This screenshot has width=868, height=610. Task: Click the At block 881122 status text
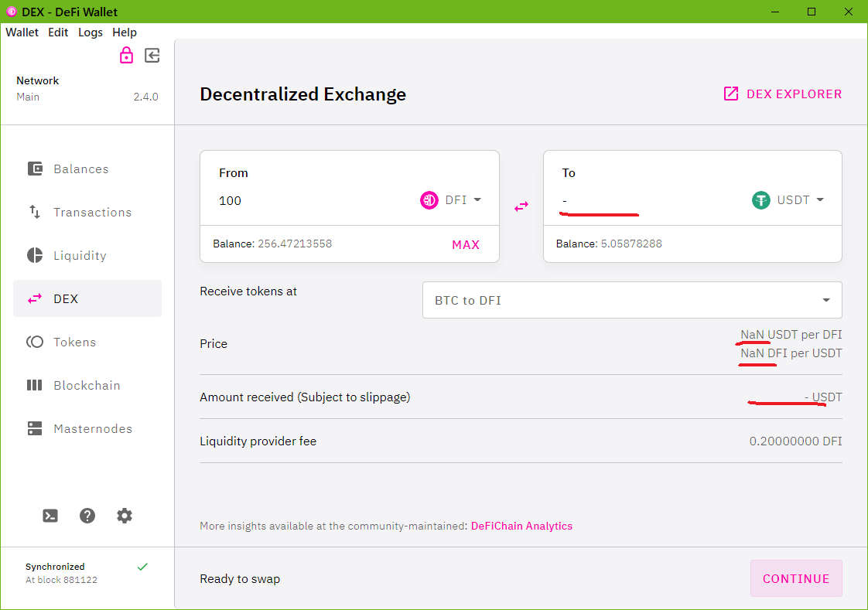pos(61,580)
